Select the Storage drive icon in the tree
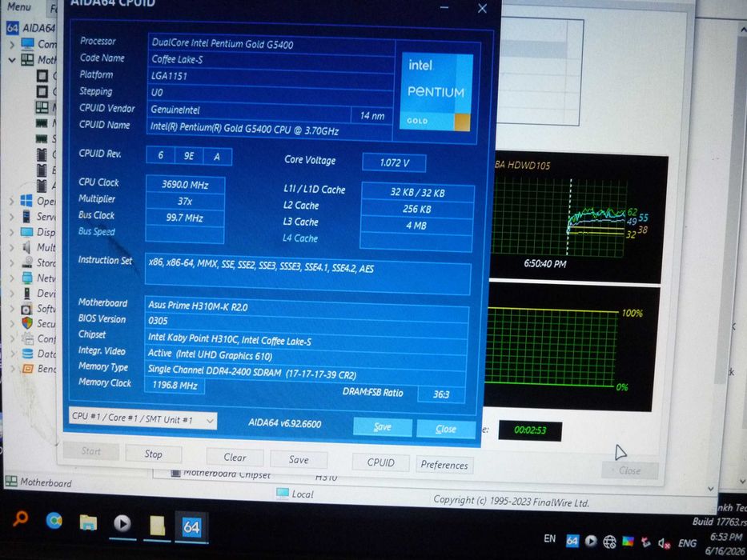Image resolution: width=747 pixels, height=560 pixels. [x=27, y=262]
